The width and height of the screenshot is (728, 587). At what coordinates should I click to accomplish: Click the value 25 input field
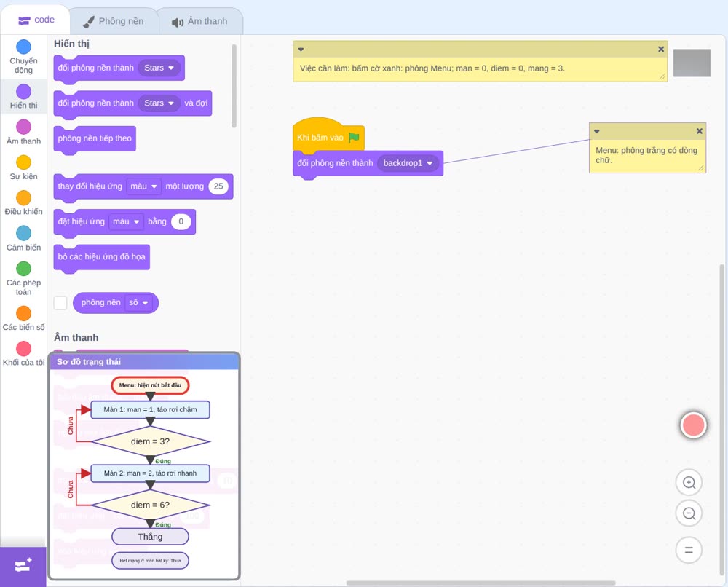pos(218,186)
